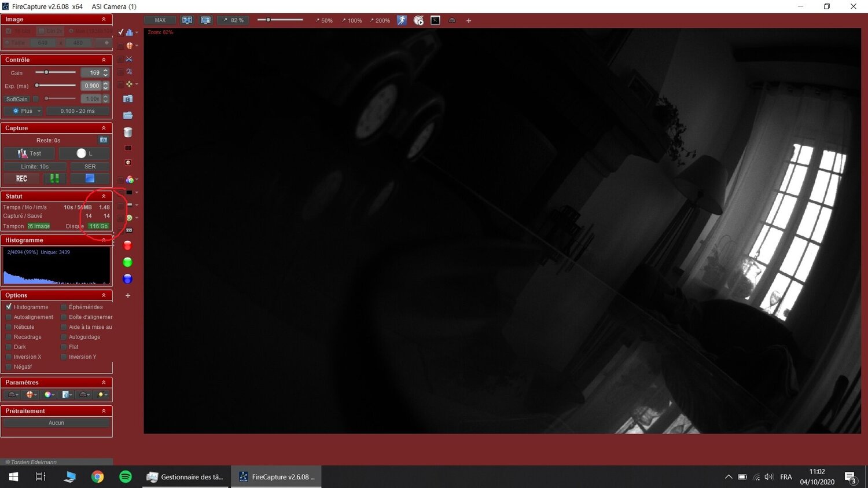
Task: Collapse the Capture panel
Action: tap(104, 128)
